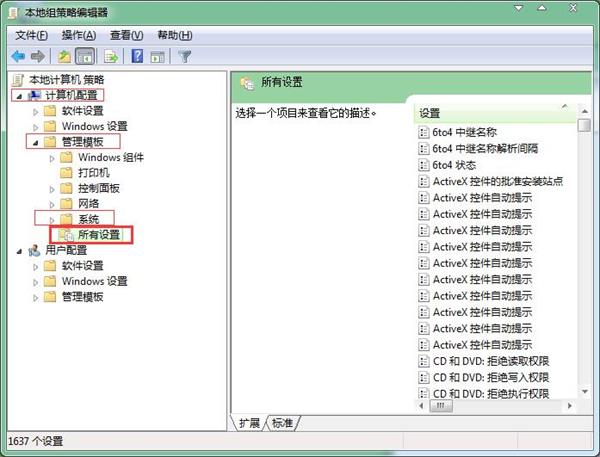This screenshot has height=457, width=600.
Task: Click the 本地计算机 策略 root node icon
Action: [18, 80]
